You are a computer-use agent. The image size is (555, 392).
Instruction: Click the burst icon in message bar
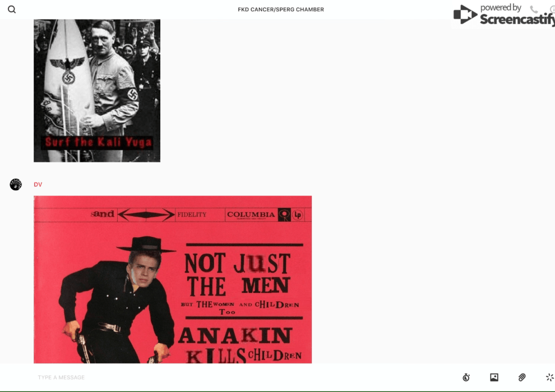point(549,377)
